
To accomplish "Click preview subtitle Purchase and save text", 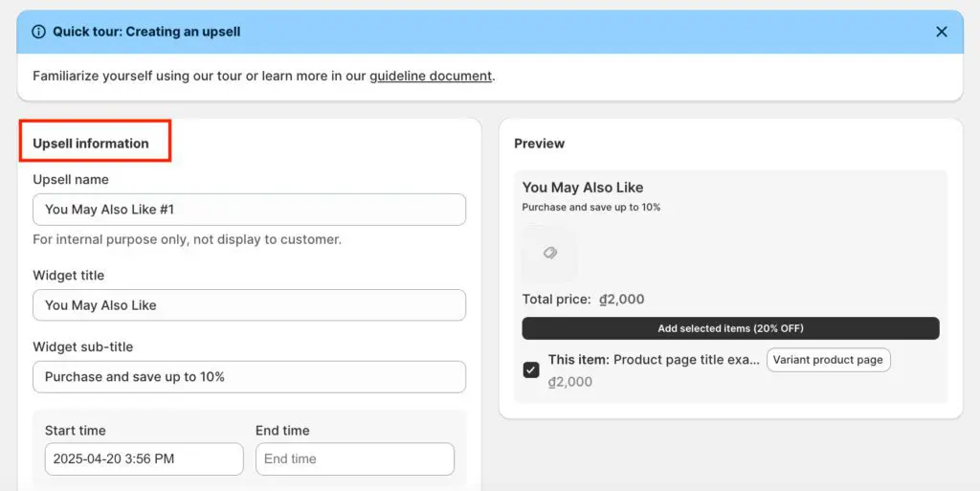I will 590,208.
